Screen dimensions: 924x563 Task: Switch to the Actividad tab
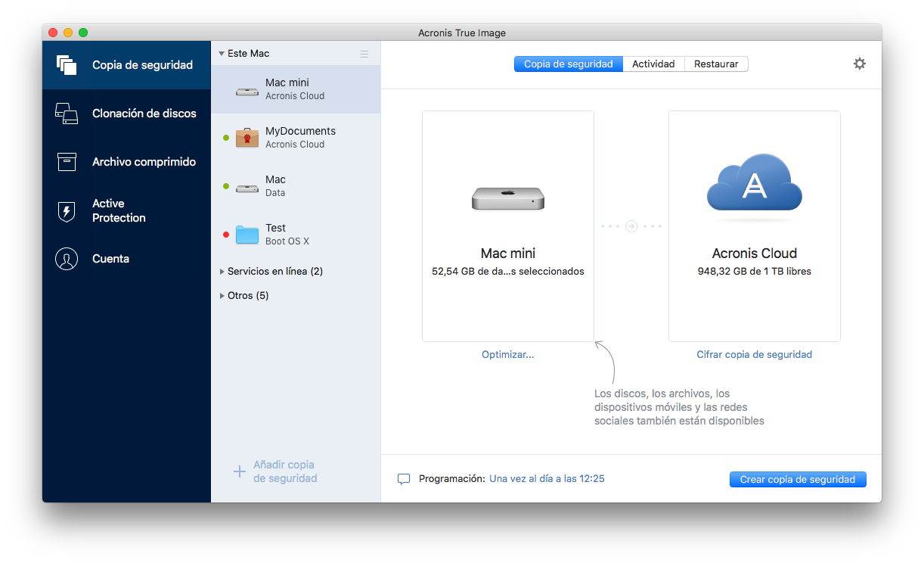point(653,64)
